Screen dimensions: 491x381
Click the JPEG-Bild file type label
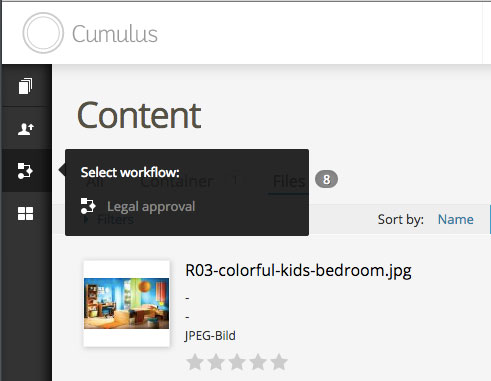point(210,335)
